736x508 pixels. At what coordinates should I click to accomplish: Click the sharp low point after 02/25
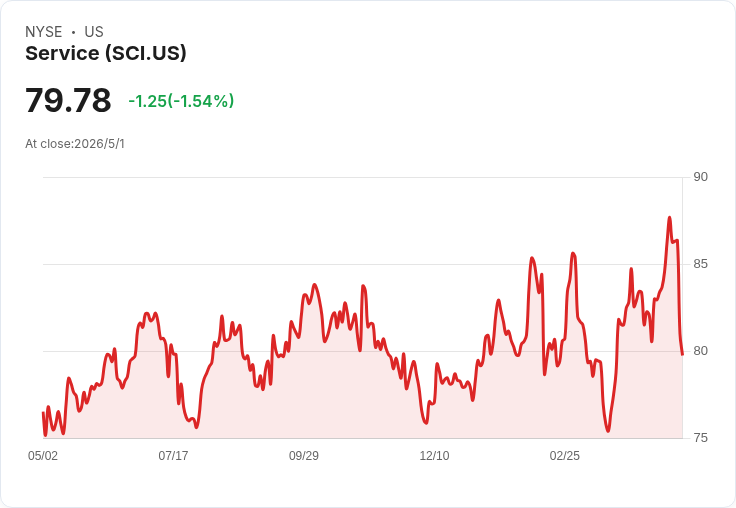(608, 431)
